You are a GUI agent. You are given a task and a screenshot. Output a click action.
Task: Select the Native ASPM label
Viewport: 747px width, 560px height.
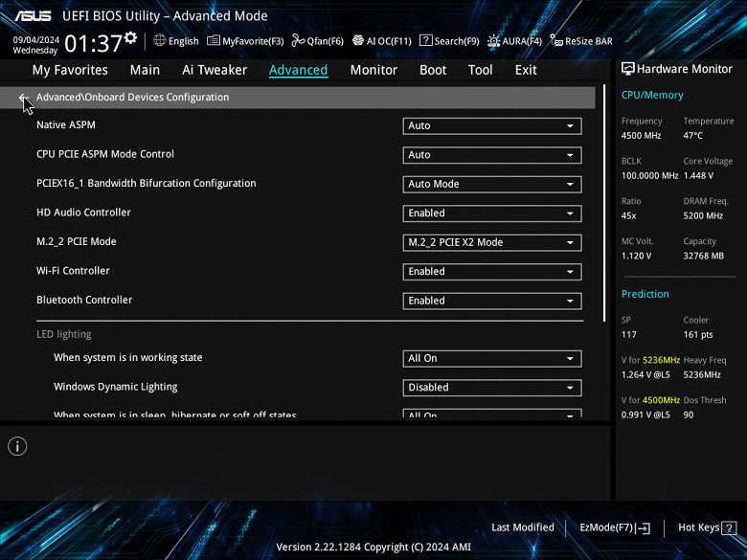[66, 124]
